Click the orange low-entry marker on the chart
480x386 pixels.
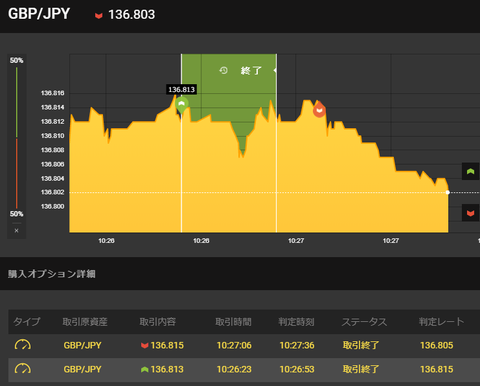click(x=319, y=109)
